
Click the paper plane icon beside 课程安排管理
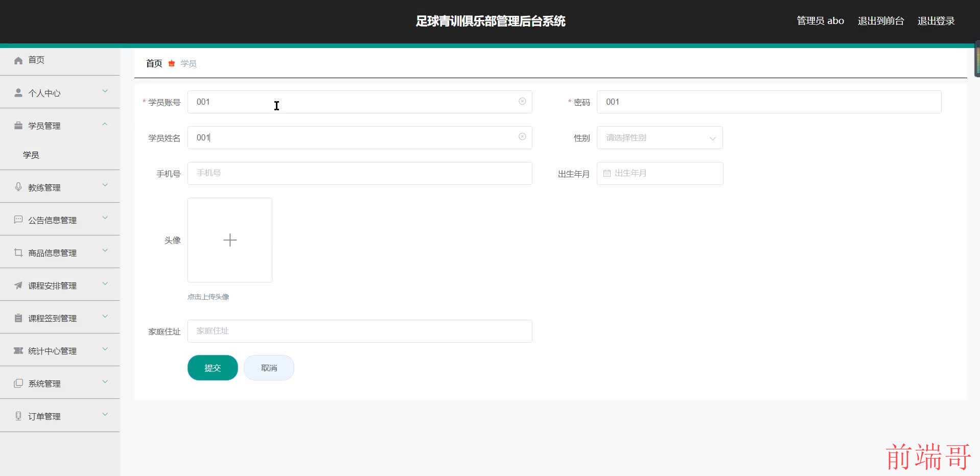18,285
